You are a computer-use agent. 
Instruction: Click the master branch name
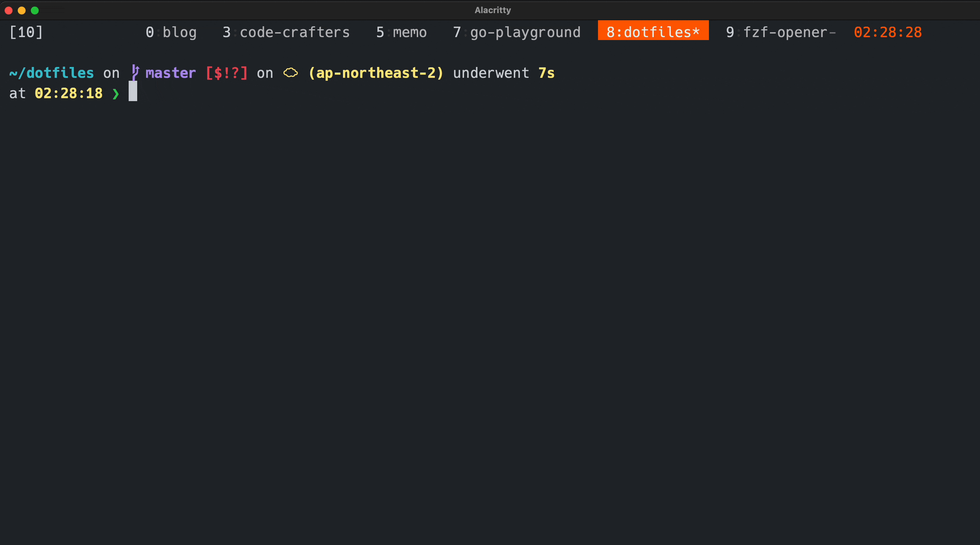(170, 73)
